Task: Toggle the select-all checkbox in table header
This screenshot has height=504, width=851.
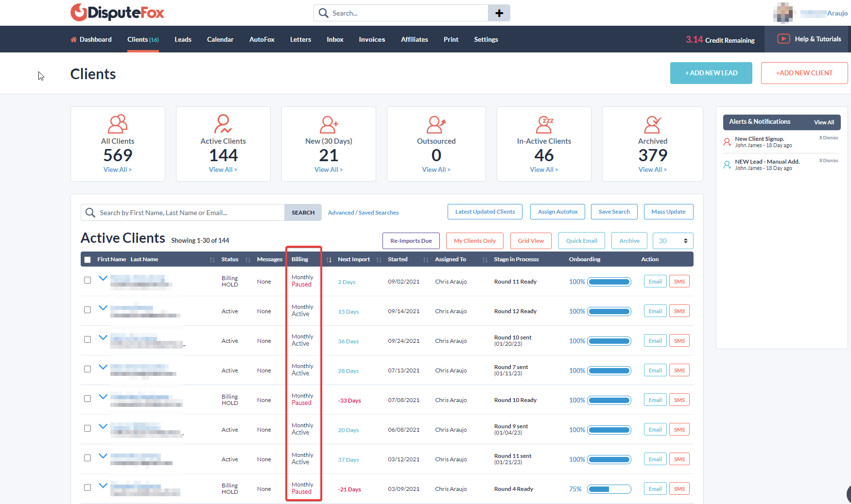Action: click(87, 260)
